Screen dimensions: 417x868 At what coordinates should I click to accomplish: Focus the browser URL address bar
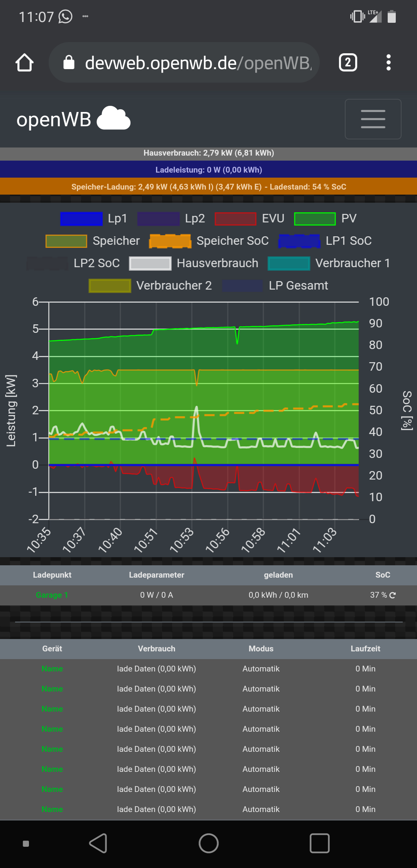click(x=197, y=63)
